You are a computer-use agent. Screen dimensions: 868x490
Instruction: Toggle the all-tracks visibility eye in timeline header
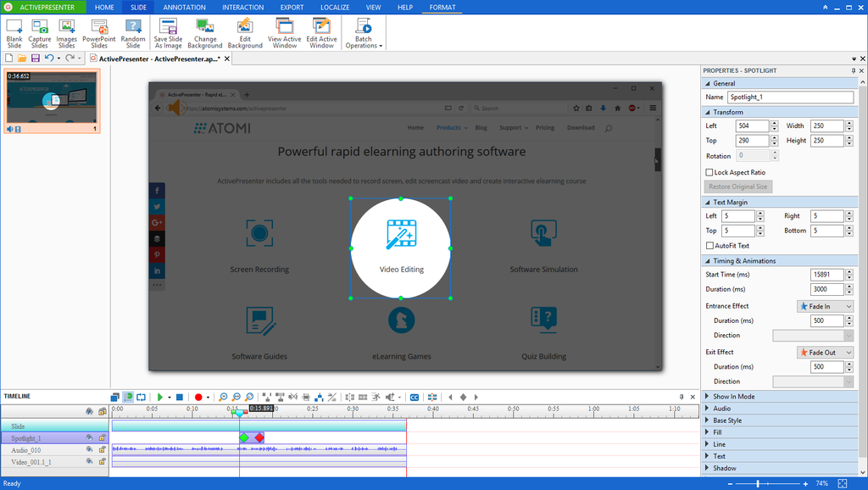[x=89, y=411]
